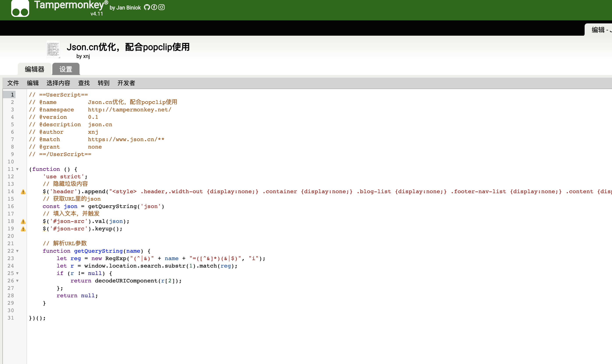Click line number 1 in gutter
The height and width of the screenshot is (364, 612).
point(12,95)
